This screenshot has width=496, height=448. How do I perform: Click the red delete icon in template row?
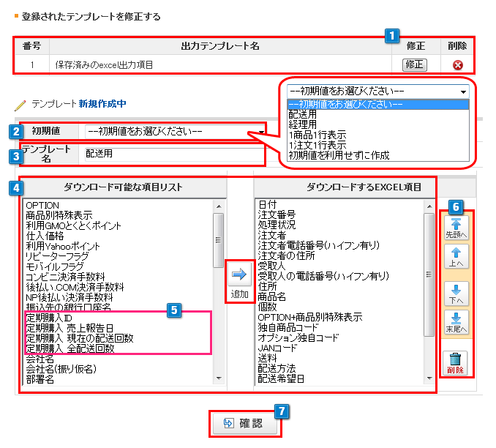458,64
